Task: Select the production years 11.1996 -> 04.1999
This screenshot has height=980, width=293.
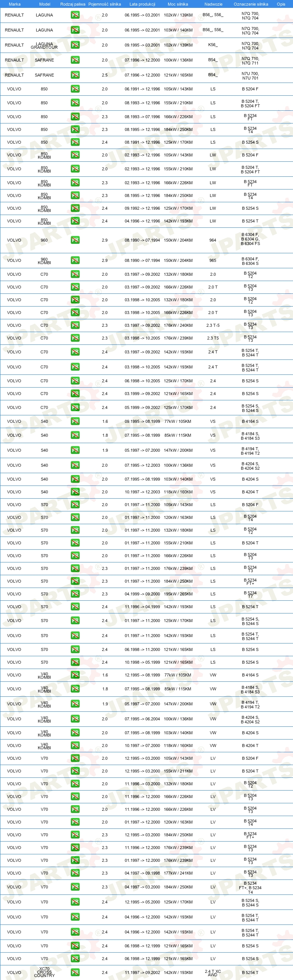Action: point(142,607)
